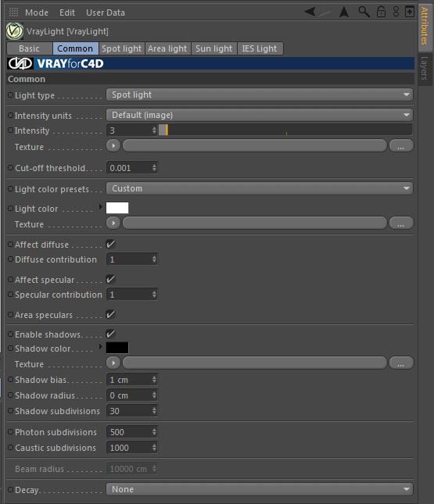Switch to the Basic tab
Viewport: 434px width, 504px height.
(29, 48)
